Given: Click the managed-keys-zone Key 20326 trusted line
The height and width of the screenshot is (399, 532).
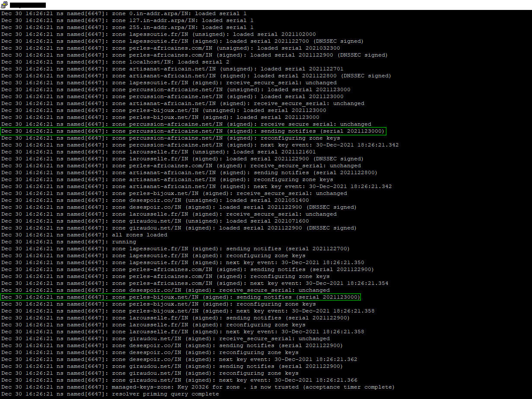Looking at the screenshot, I should pos(198,387).
